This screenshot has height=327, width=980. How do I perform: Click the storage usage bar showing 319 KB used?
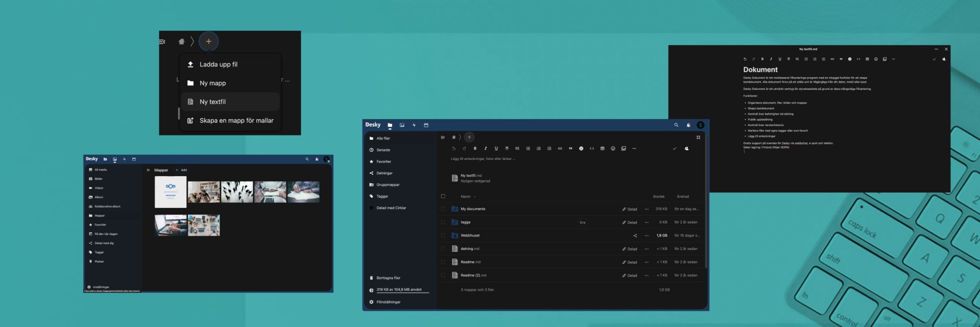[x=399, y=290]
